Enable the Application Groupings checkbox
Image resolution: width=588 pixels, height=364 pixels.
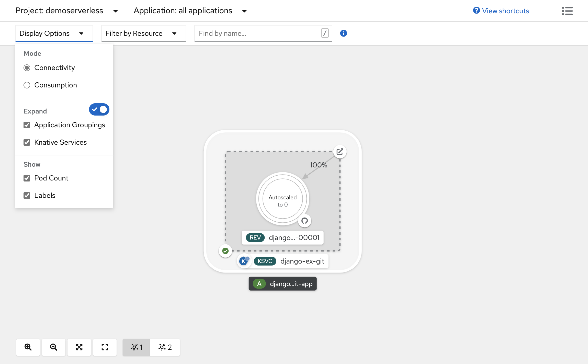[27, 125]
